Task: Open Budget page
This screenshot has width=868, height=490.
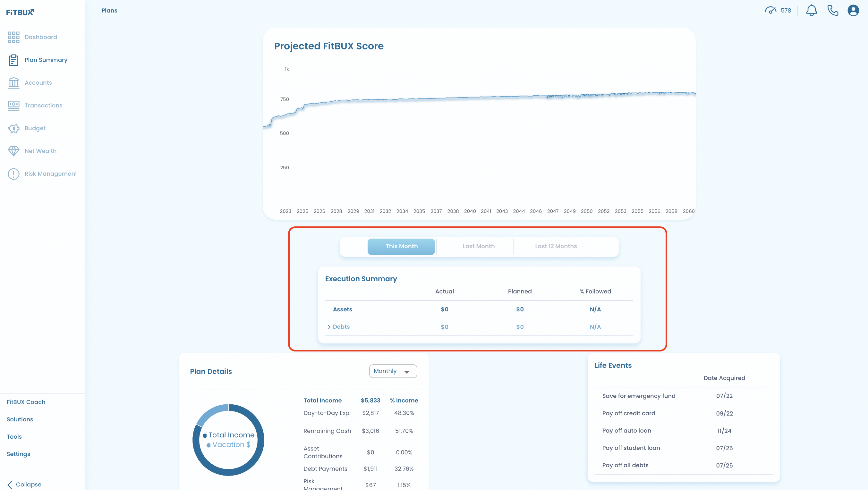Action: click(35, 128)
